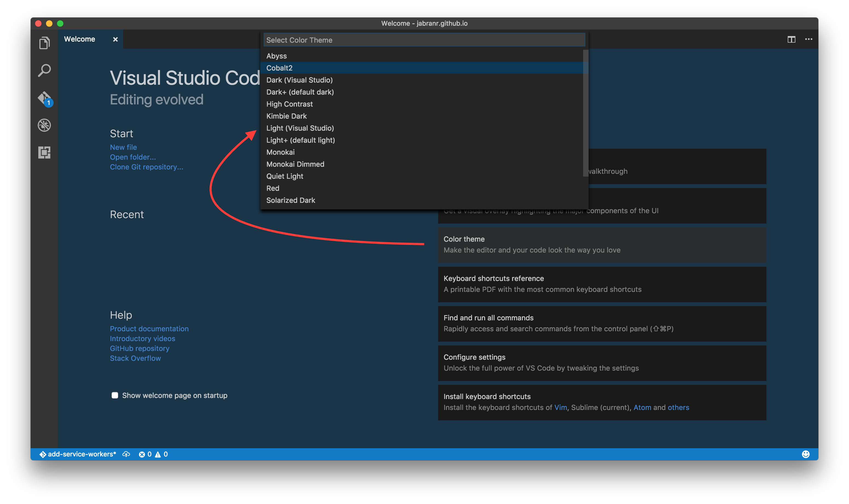Viewport: 849px width, 504px height.
Task: Open Source Control git icon
Action: coord(45,99)
